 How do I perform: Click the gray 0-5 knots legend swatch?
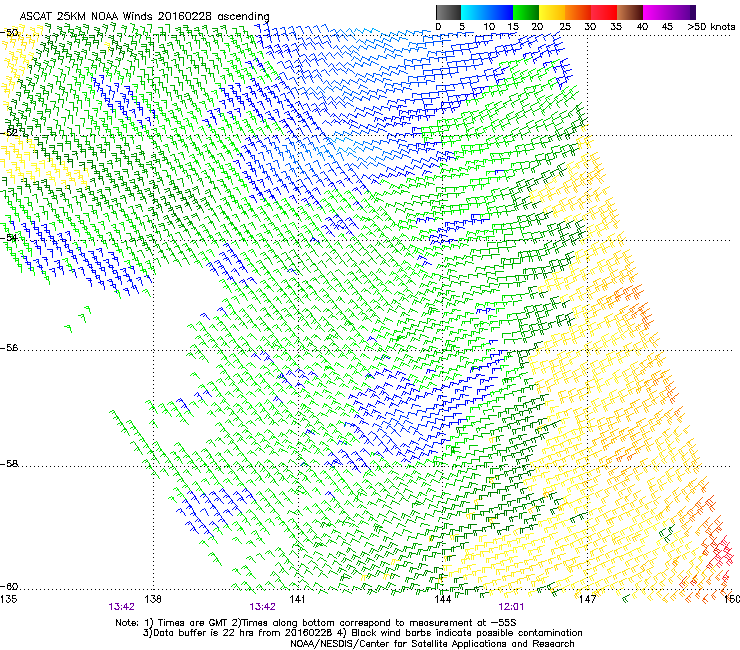tap(448, 12)
